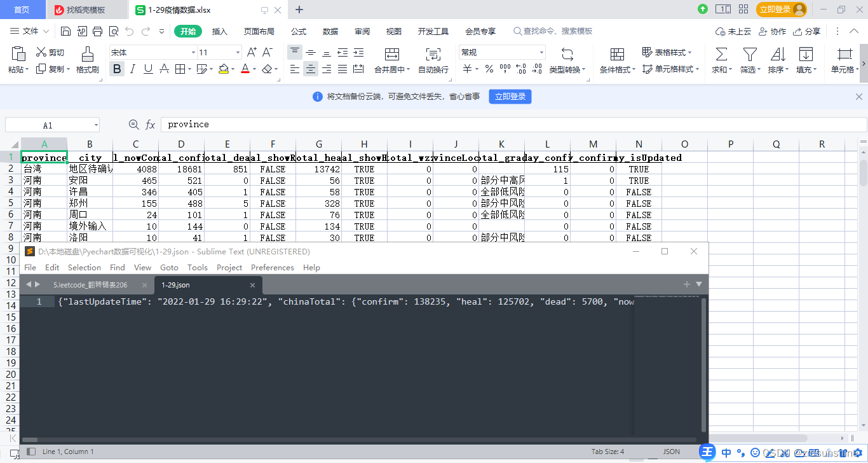Screen dimensions: 868x463
Task: Click increase decimal places icon
Action: [521, 69]
